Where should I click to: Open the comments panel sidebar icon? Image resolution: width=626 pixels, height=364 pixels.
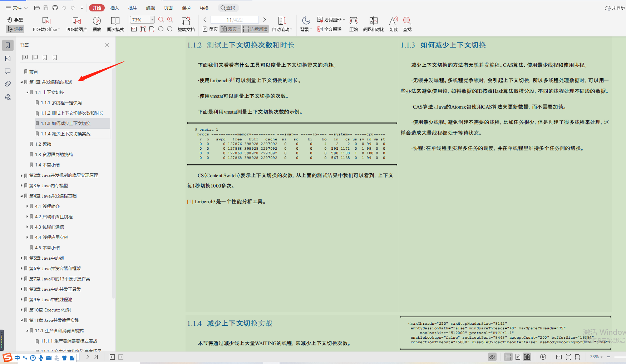point(8,71)
